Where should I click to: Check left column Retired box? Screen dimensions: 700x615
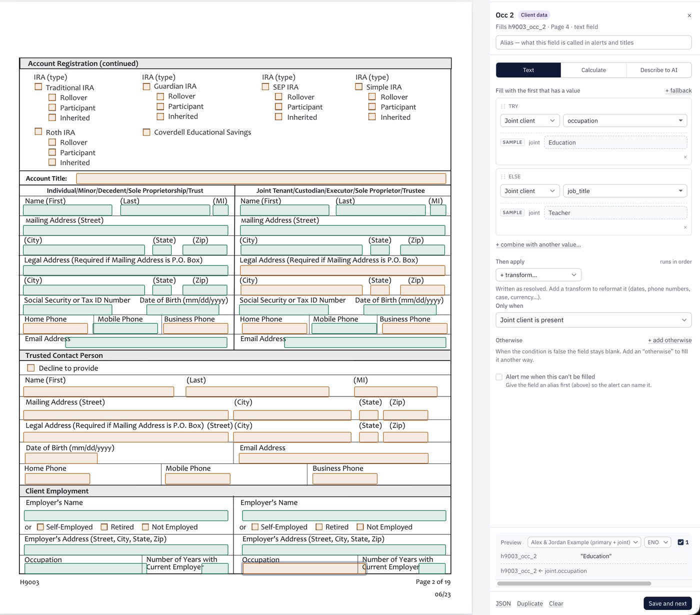point(104,527)
